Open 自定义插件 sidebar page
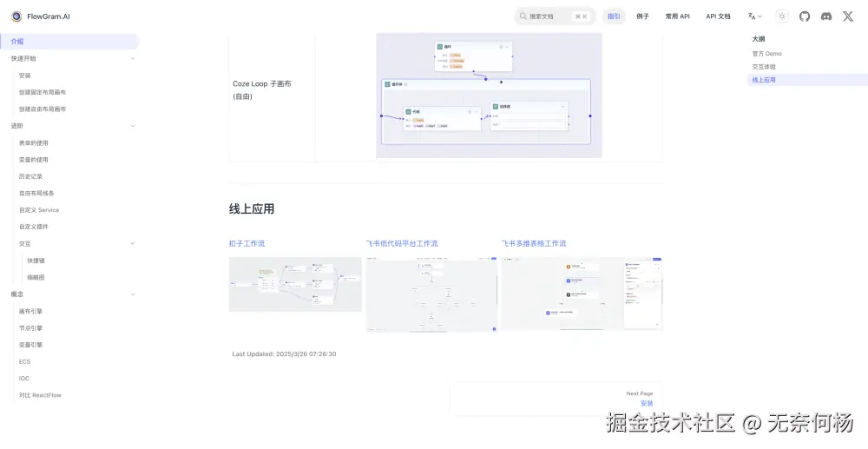This screenshot has width=868, height=449. (33, 227)
